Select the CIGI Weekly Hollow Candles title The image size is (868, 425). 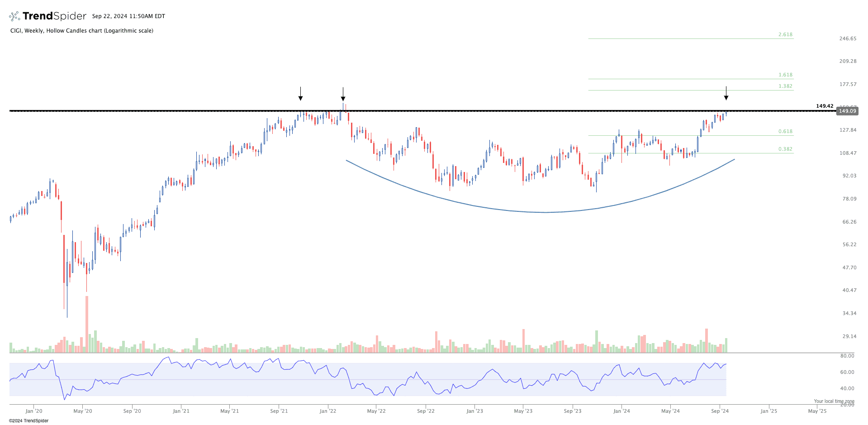[x=82, y=31]
